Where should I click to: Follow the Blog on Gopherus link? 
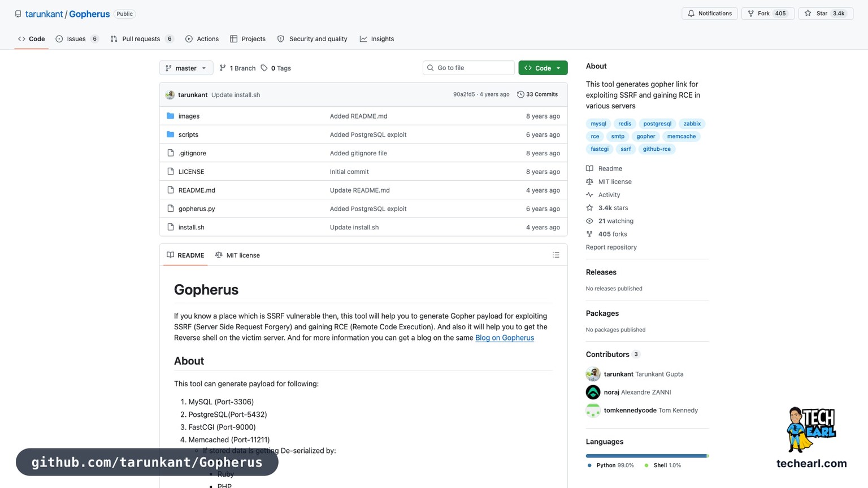[x=505, y=338]
